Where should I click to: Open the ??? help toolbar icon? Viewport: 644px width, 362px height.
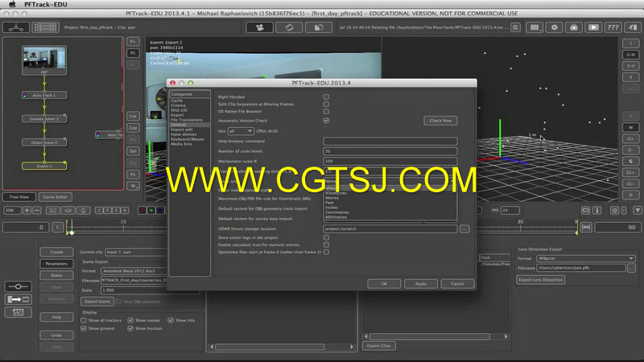[x=613, y=27]
